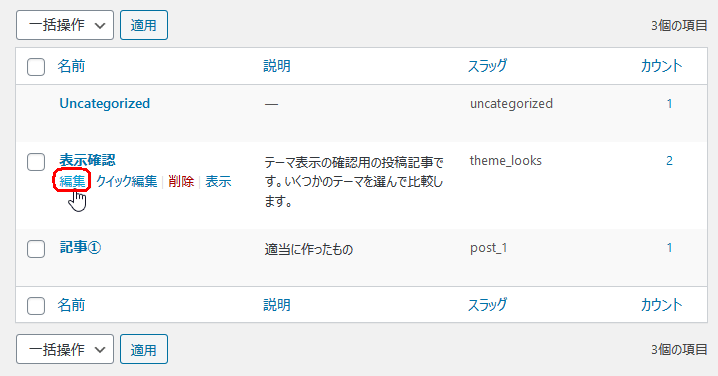Open the bottom 一括操作 bulk actions dropdown
718x376 pixels.
coord(65,349)
